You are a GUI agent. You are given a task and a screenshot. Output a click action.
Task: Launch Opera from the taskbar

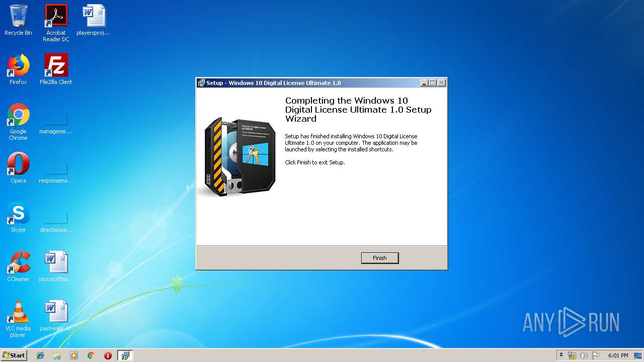tap(108, 355)
